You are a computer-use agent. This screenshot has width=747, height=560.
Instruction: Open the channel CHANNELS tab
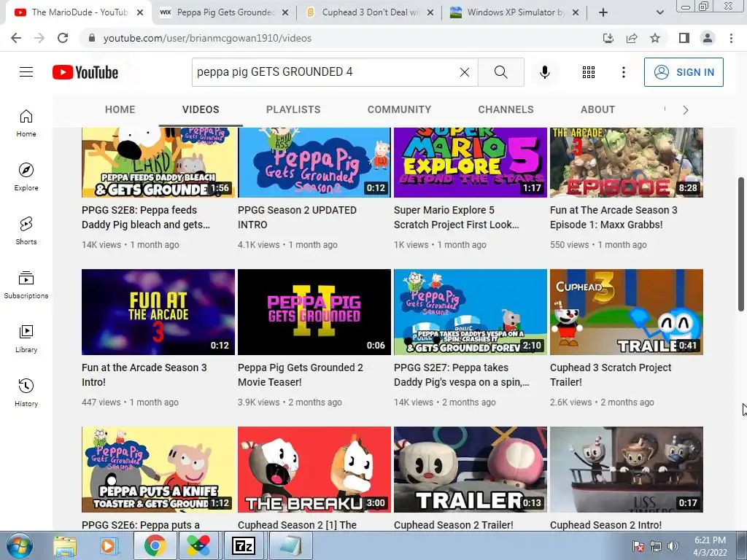506,109
